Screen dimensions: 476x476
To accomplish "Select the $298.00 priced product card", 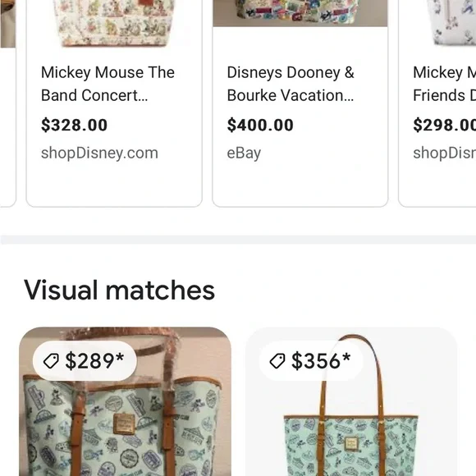I will click(x=437, y=103).
